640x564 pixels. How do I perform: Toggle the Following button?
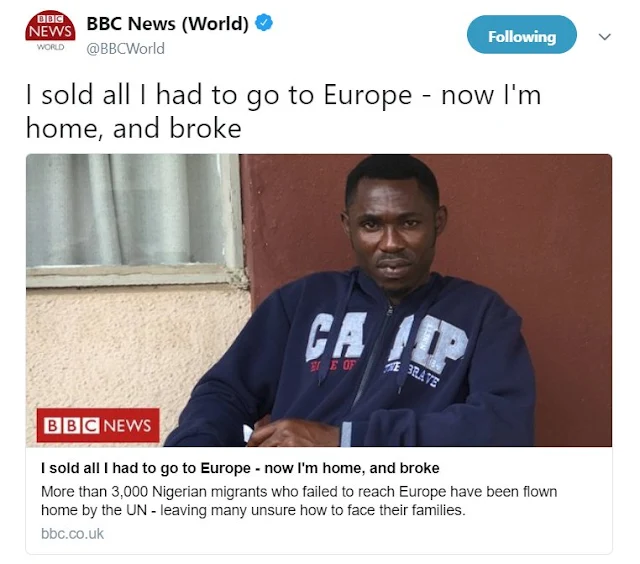[522, 35]
